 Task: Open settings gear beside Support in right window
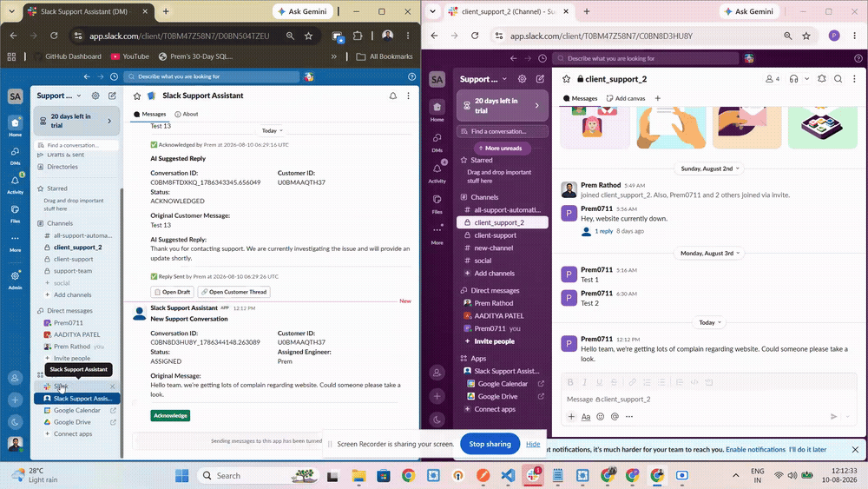522,79
